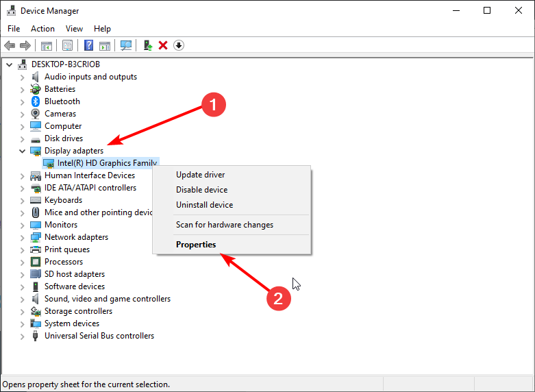Open the blue Help question mark icon
The width and height of the screenshot is (535, 392).
click(89, 45)
